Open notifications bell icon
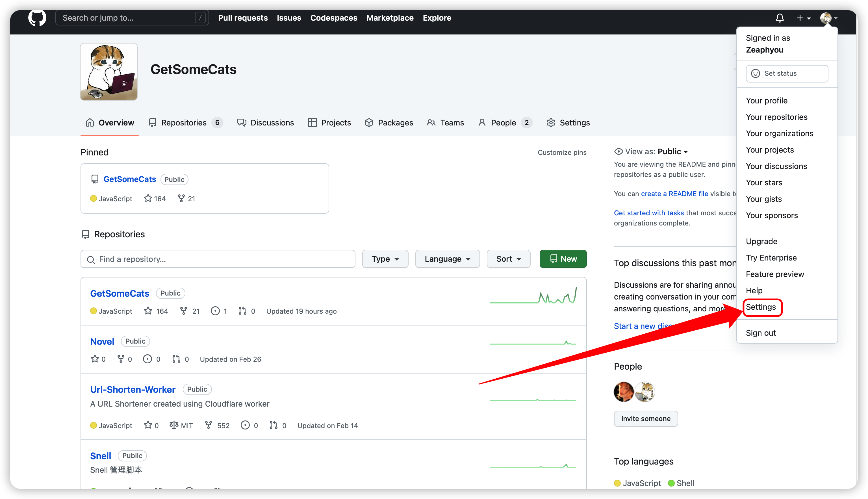The height and width of the screenshot is (499, 868). coord(780,18)
